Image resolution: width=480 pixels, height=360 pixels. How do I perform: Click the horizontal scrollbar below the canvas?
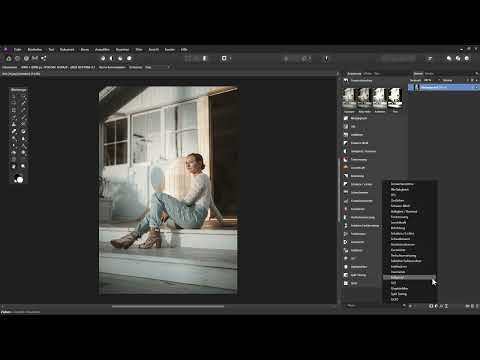click(x=168, y=306)
